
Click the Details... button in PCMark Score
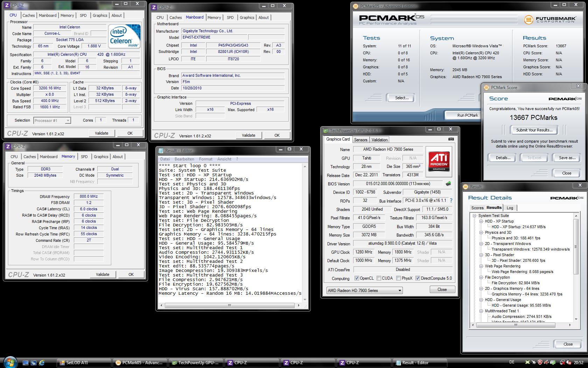coord(503,158)
